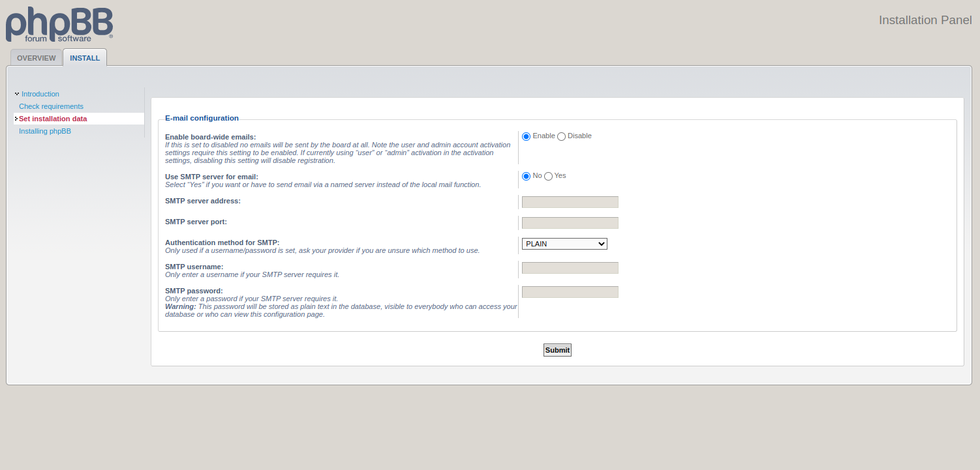The width and height of the screenshot is (980, 470).
Task: Click Installing phpBB in the sidebar
Action: coord(45,131)
